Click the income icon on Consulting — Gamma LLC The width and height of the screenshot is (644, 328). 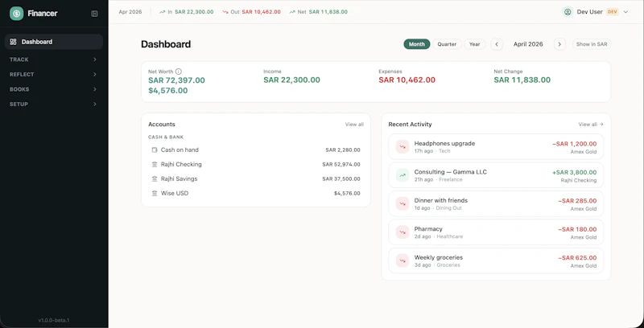pos(402,175)
